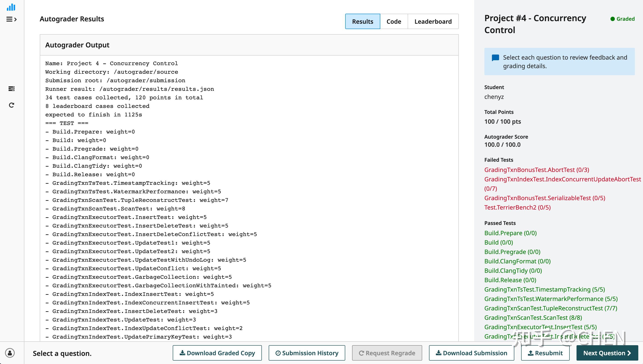Click the stacked list sidebar icon
643x364 pixels.
pyautogui.click(x=11, y=88)
